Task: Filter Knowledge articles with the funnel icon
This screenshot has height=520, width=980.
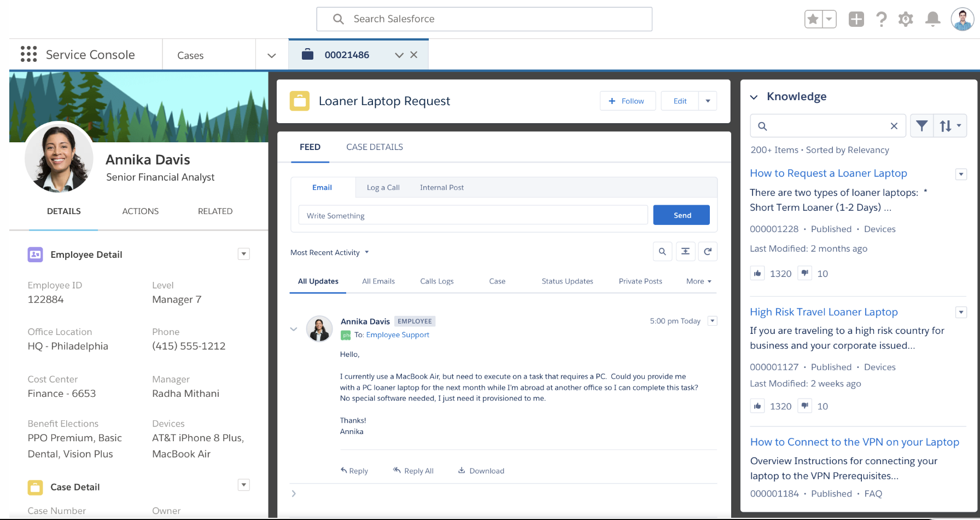Action: (x=921, y=126)
